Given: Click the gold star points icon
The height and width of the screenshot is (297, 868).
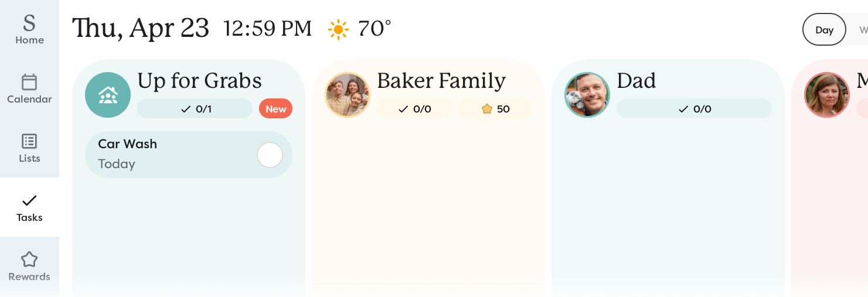Looking at the screenshot, I should point(486,109).
